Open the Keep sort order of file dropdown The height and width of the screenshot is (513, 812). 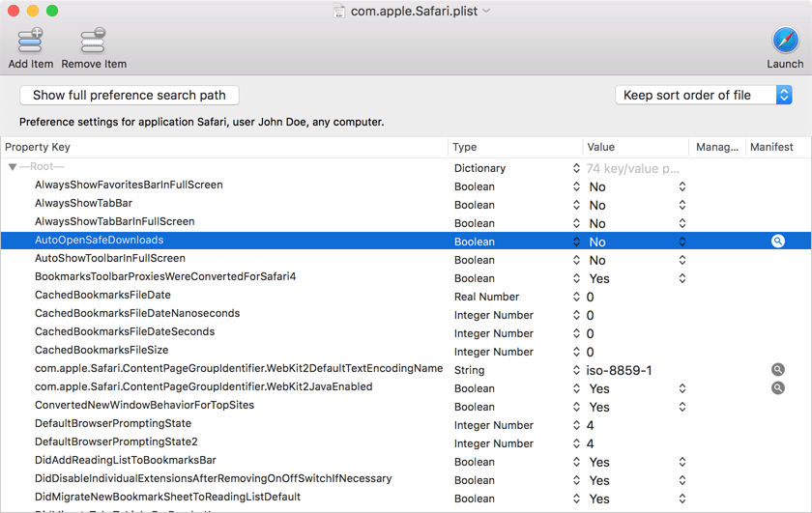coord(704,96)
